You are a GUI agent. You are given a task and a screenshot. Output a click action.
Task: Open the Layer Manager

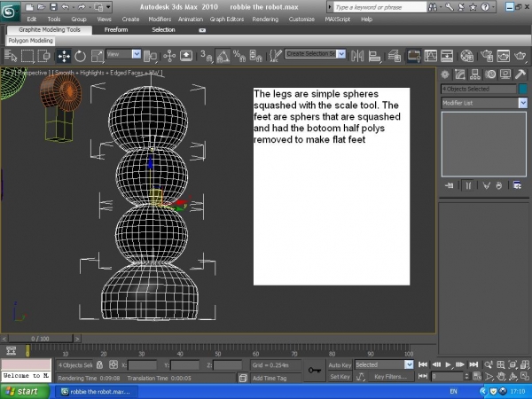(395, 56)
